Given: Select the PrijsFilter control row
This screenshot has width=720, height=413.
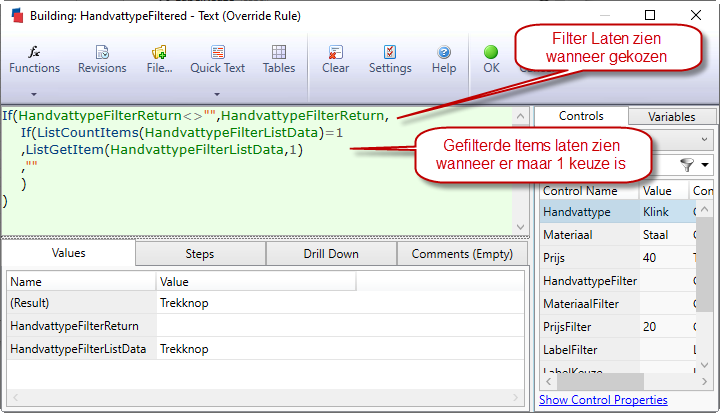Looking at the screenshot, I should 618,327.
